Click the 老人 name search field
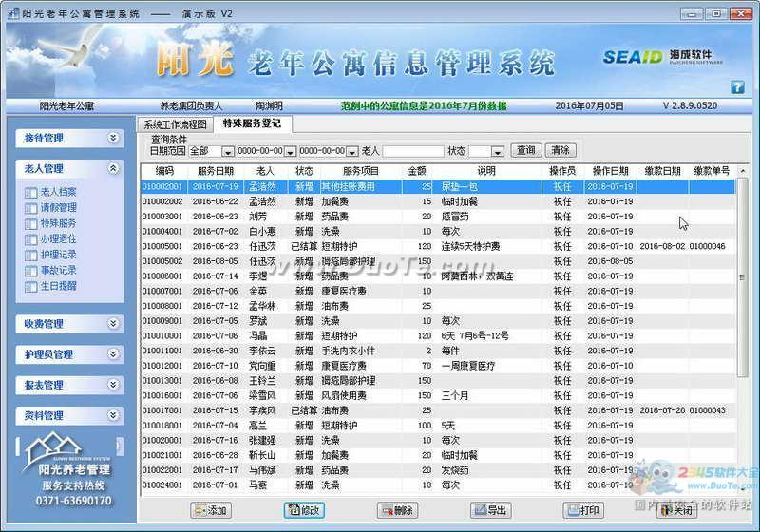The image size is (760, 532). pyautogui.click(x=412, y=151)
